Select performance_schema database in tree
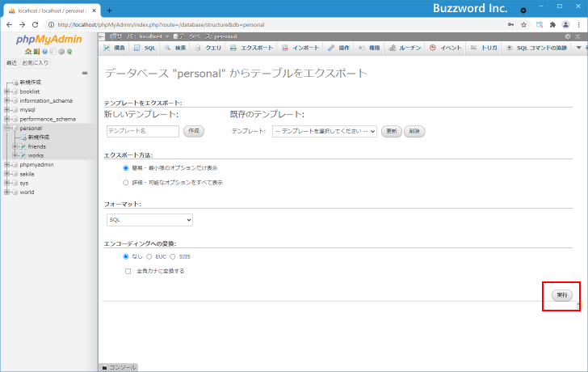Viewport: 588px width, 372px height. click(x=48, y=119)
